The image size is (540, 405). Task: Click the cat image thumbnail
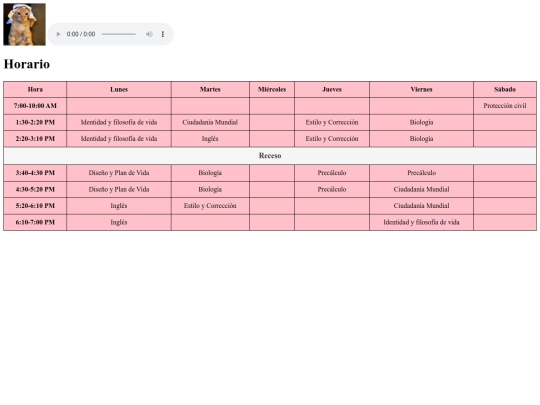(x=24, y=24)
